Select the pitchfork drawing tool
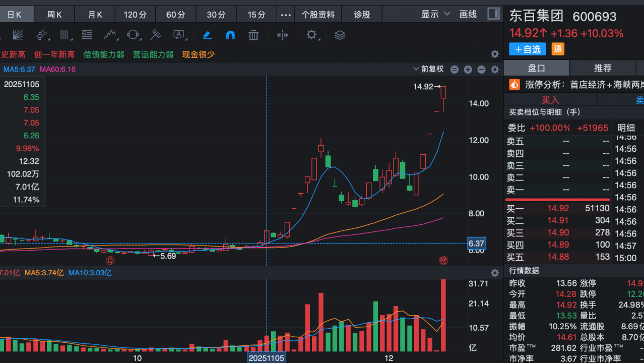Screen dimensions: 644x363 [x=156, y=35]
